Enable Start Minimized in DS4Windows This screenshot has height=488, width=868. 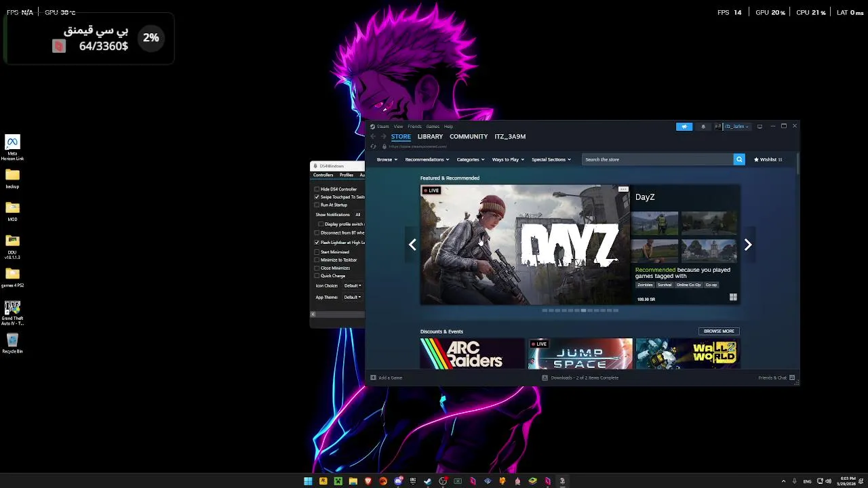[x=317, y=252]
